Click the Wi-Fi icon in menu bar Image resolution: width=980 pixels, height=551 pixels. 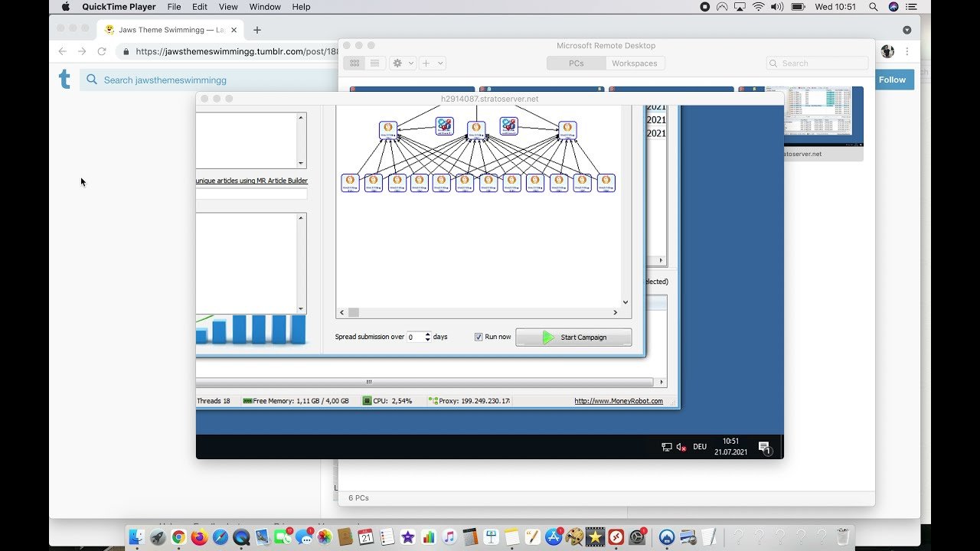coord(759,7)
